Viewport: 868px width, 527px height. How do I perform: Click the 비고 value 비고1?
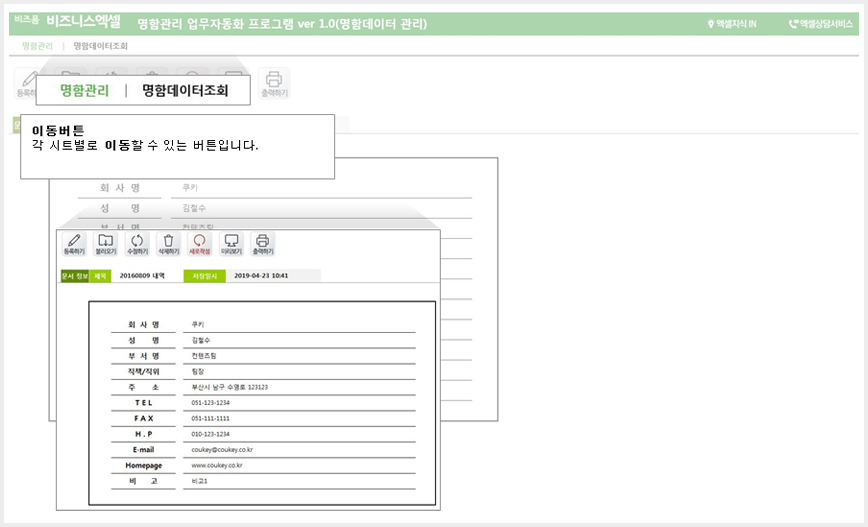point(199,481)
